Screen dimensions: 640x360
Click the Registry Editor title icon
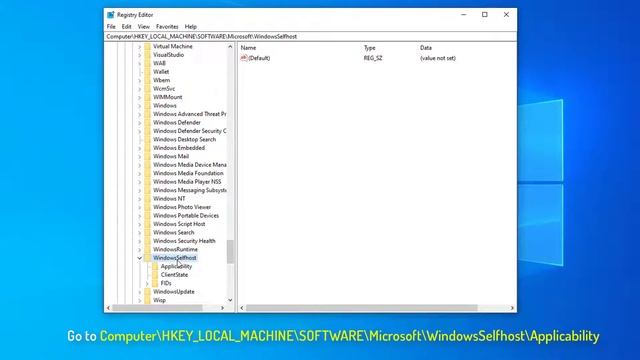pos(111,15)
